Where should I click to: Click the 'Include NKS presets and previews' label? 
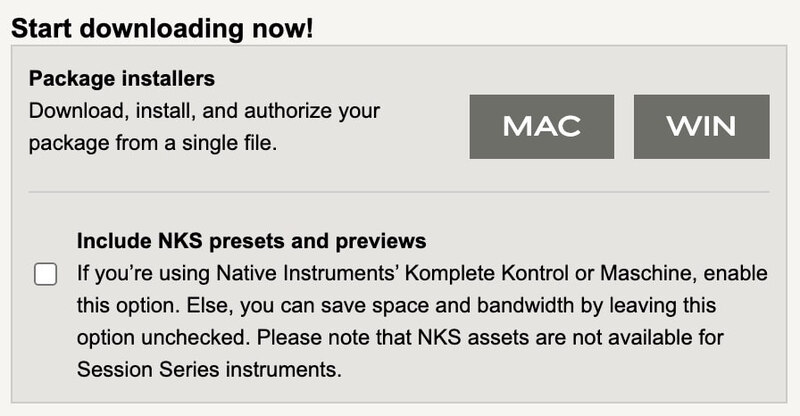(x=252, y=241)
